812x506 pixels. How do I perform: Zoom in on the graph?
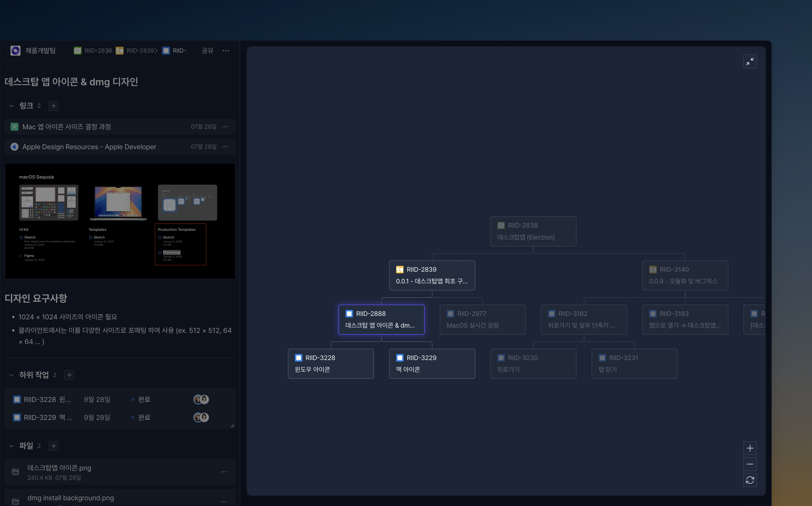click(750, 448)
